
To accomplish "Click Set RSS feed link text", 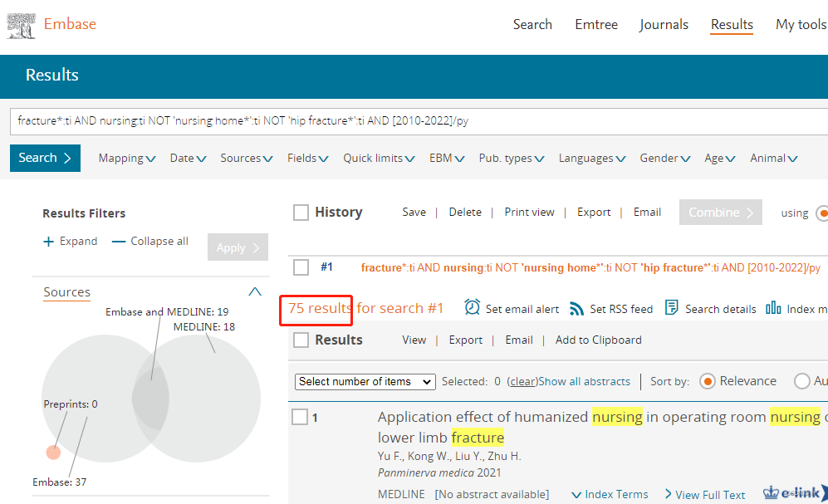I will pyautogui.click(x=621, y=309).
